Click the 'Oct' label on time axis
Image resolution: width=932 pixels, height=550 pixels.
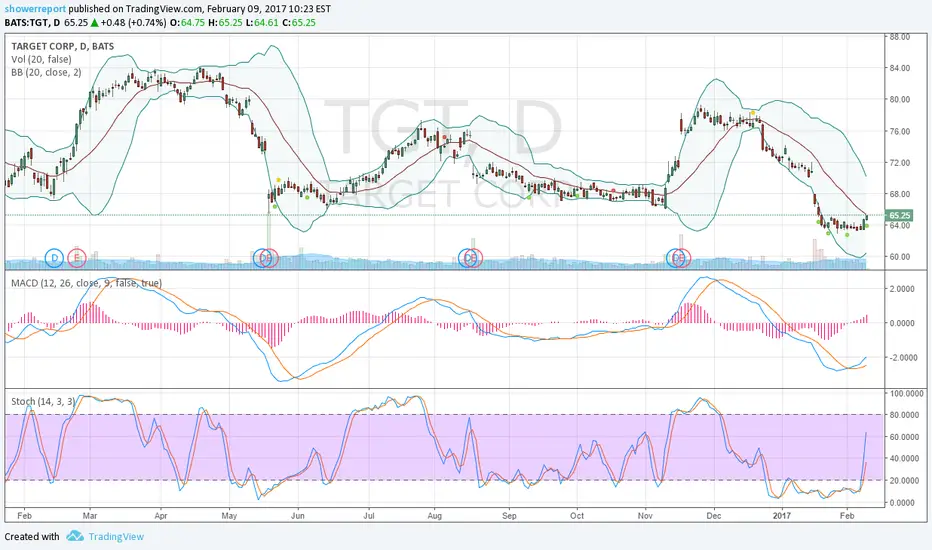(577, 516)
